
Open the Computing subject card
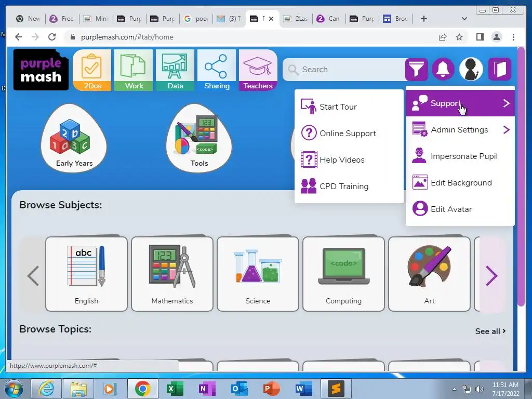(x=343, y=274)
